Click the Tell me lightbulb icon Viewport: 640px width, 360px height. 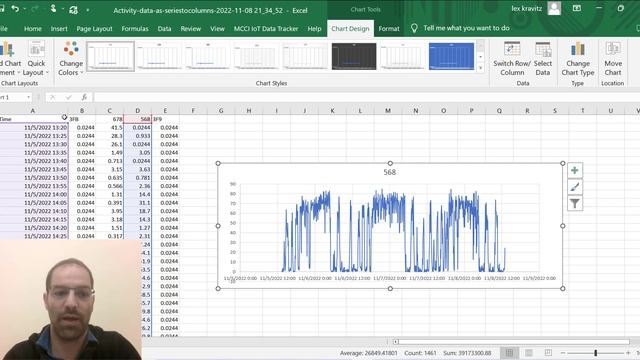pos(414,28)
